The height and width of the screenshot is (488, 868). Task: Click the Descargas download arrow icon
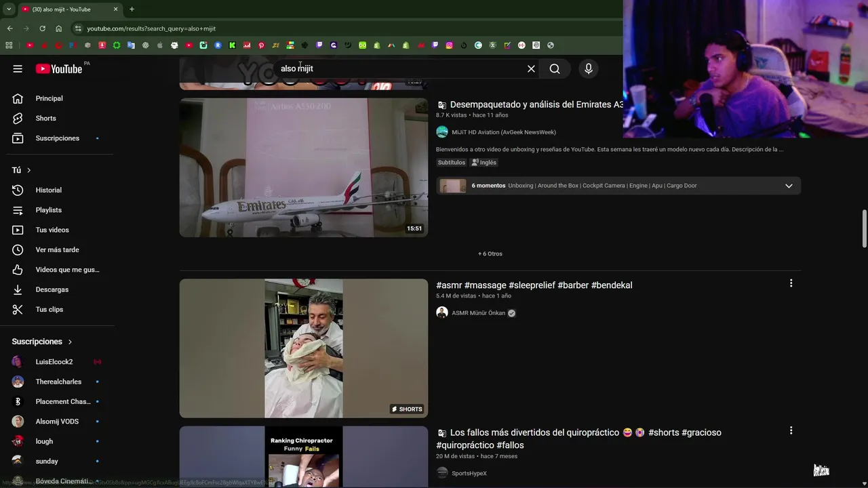pyautogui.click(x=18, y=289)
